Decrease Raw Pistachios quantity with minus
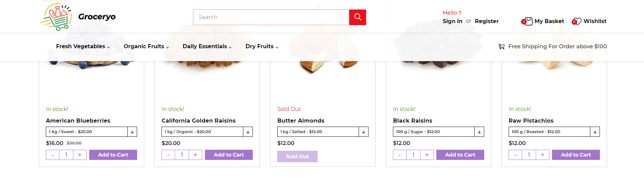The width and height of the screenshot is (644, 183). tap(515, 155)
